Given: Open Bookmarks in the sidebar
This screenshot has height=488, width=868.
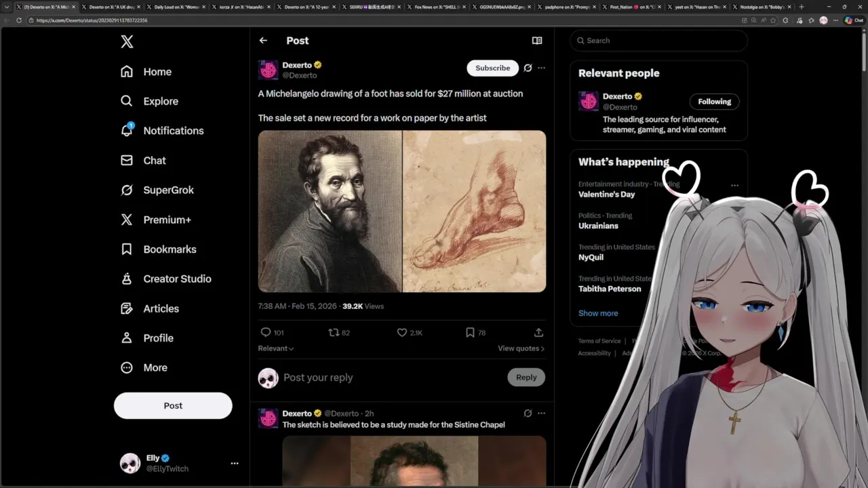Looking at the screenshot, I should tap(158, 249).
